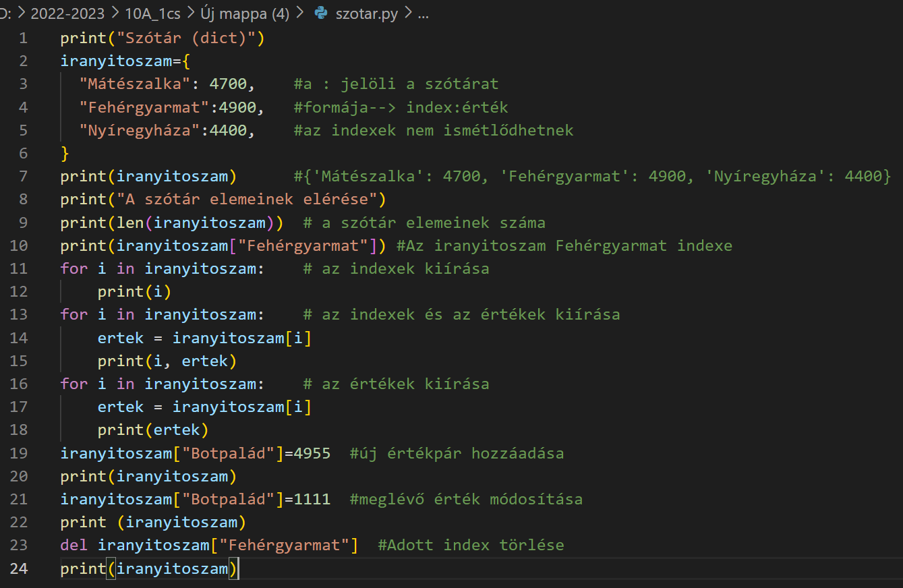Click the number 1111 on line 21

(312, 500)
